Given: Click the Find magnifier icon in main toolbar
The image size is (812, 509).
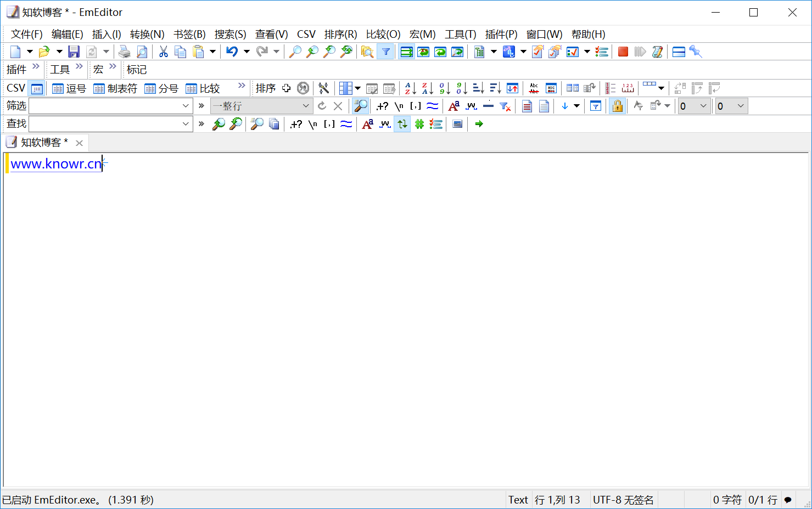Looking at the screenshot, I should click(295, 52).
